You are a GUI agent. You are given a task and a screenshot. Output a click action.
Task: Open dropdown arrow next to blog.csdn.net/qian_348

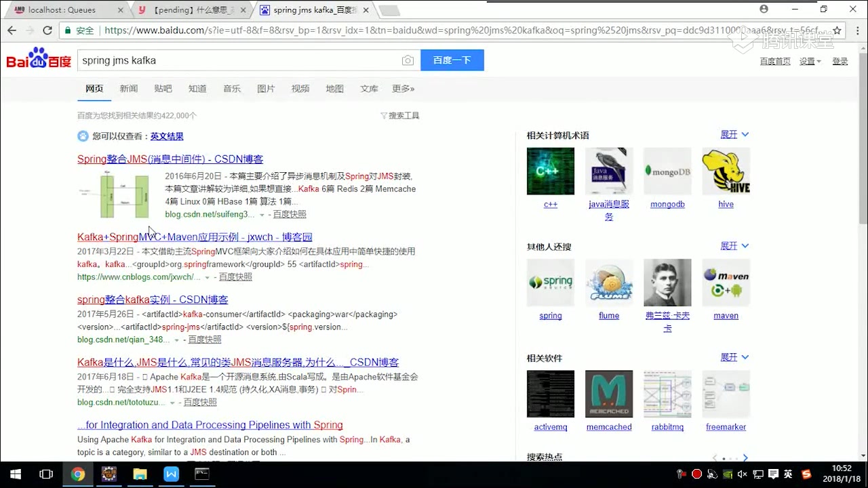click(177, 340)
